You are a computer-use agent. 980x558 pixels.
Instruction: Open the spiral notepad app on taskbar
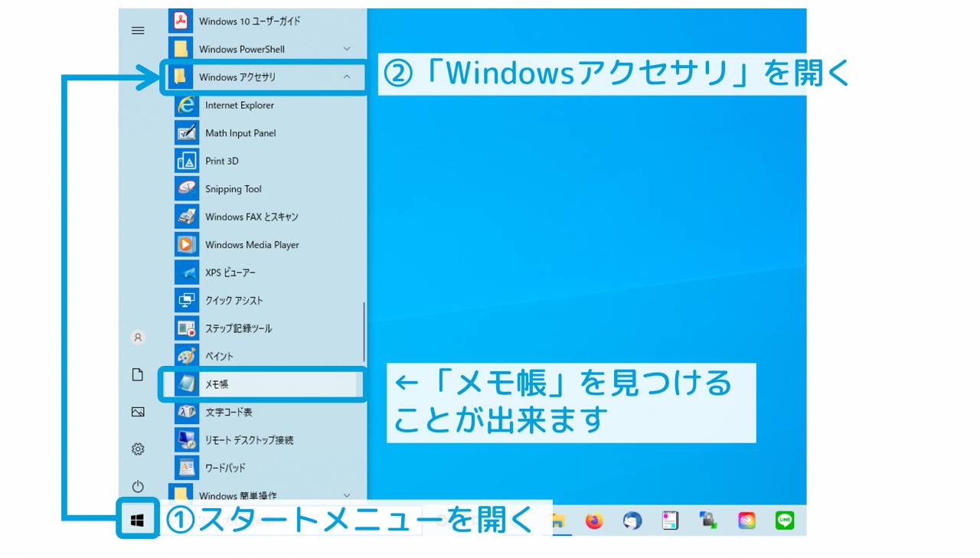[x=671, y=521]
